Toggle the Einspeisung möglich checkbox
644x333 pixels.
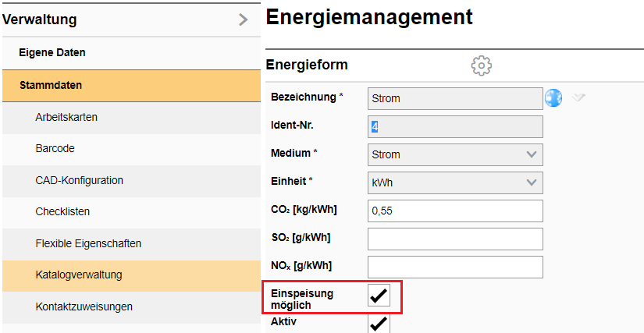379,296
